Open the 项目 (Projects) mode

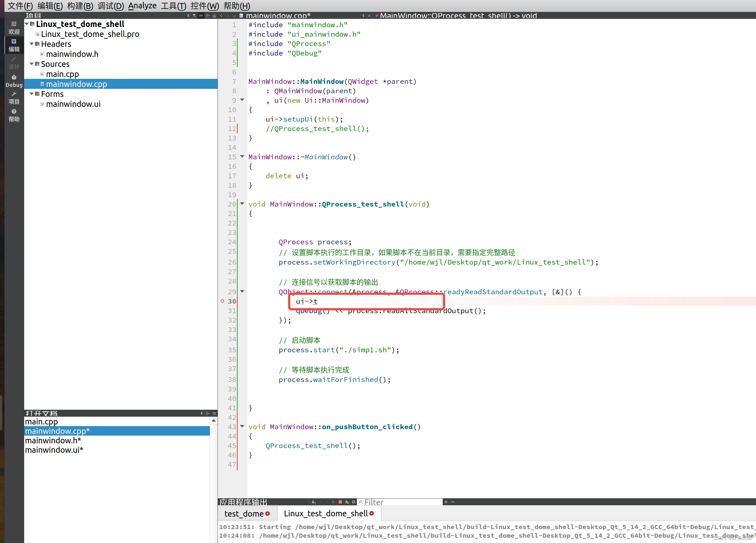point(14,98)
